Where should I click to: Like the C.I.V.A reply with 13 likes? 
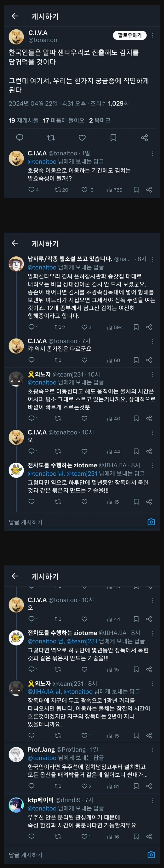pos(87,190)
